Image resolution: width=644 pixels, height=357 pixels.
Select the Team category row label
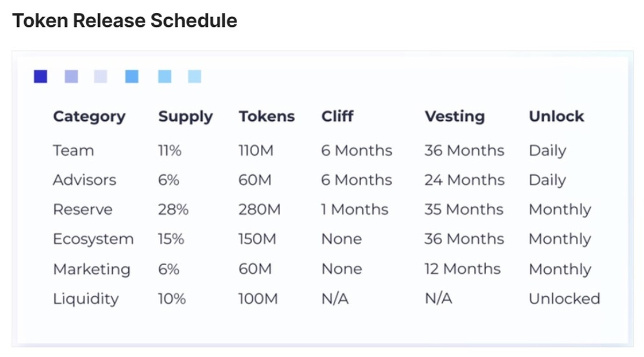(x=73, y=150)
